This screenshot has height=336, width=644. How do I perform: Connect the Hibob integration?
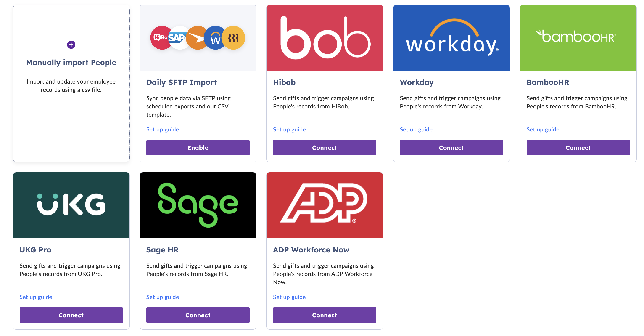coord(325,148)
